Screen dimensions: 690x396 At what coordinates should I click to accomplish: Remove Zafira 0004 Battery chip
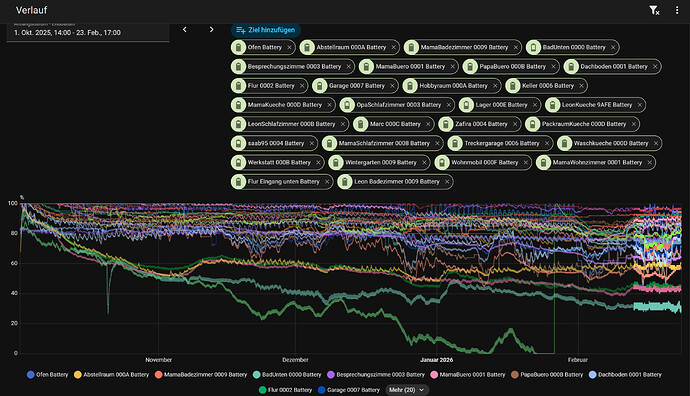click(x=515, y=124)
